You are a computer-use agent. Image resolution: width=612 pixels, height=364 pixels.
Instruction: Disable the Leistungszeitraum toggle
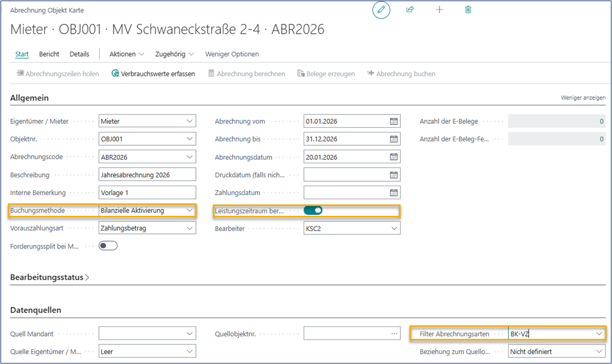[313, 211]
